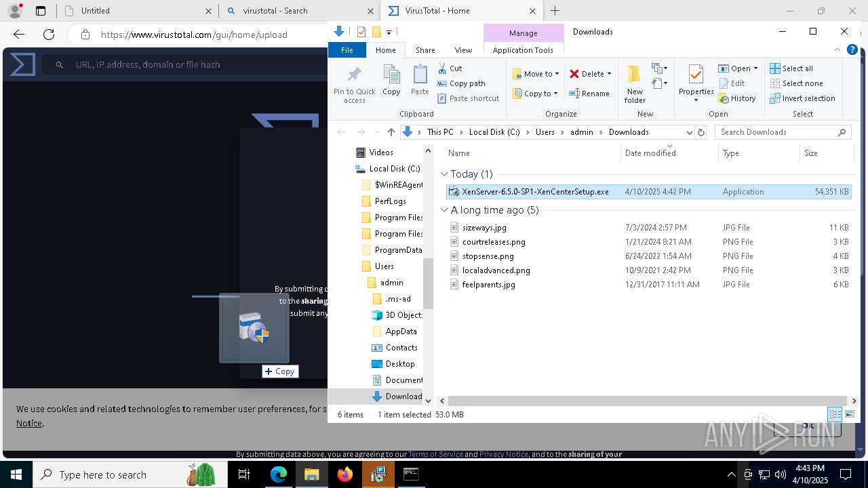The height and width of the screenshot is (488, 868).
Task: Go up one folder level
Action: click(x=391, y=132)
